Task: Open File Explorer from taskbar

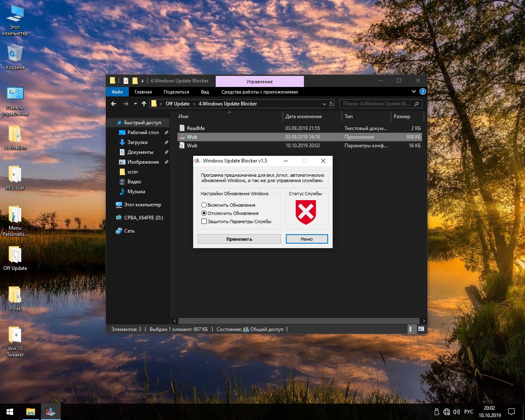Action: [x=31, y=412]
